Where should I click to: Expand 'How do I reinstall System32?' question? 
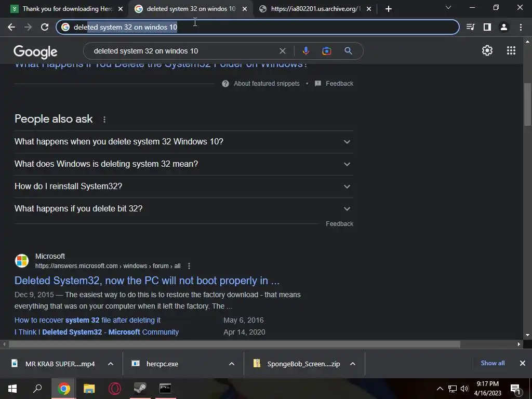click(183, 187)
